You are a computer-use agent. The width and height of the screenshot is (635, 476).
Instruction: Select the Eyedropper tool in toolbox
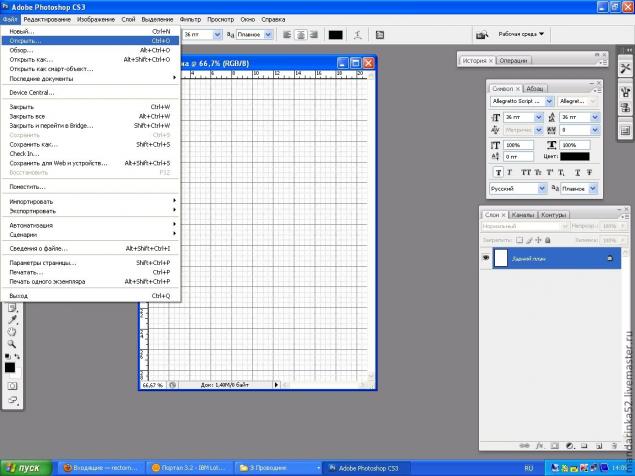point(11,320)
